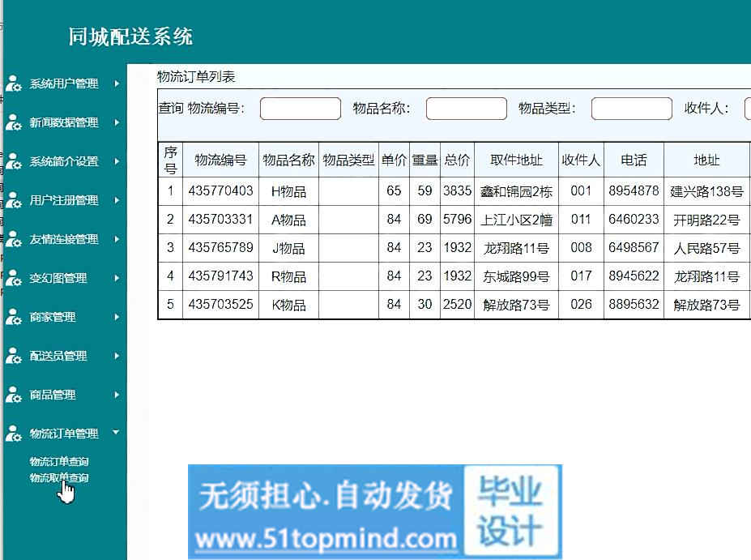This screenshot has height=560, width=751.
Task: Select order number 435770403
Action: 220,191
